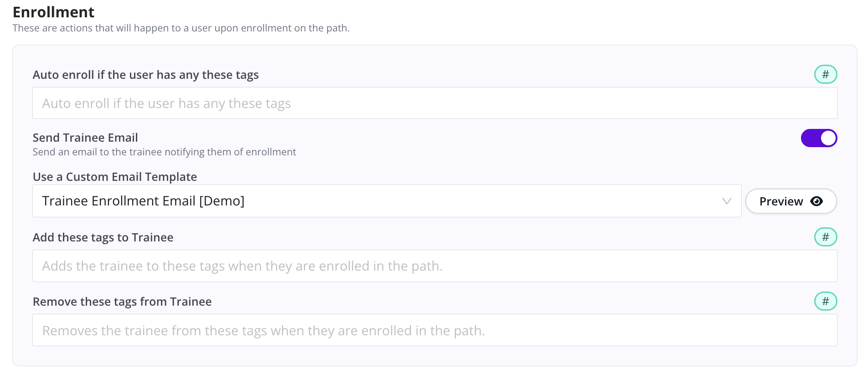868x379 pixels.
Task: Click the eye icon in Preview button
Action: (816, 201)
